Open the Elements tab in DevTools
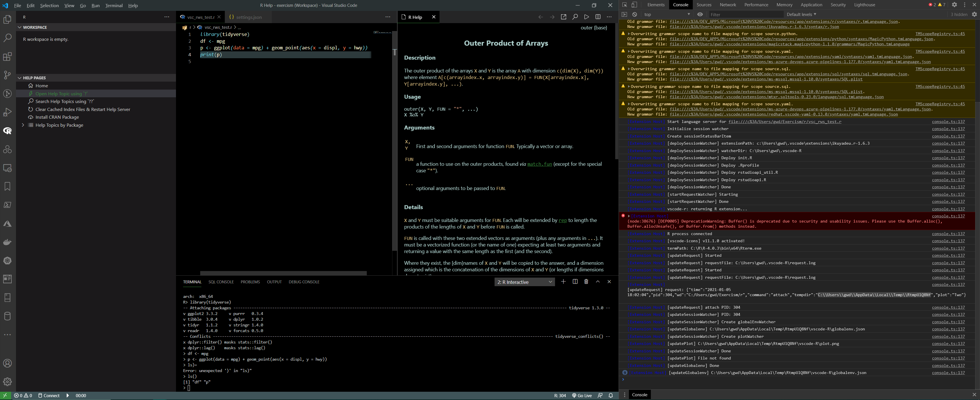 point(656,5)
